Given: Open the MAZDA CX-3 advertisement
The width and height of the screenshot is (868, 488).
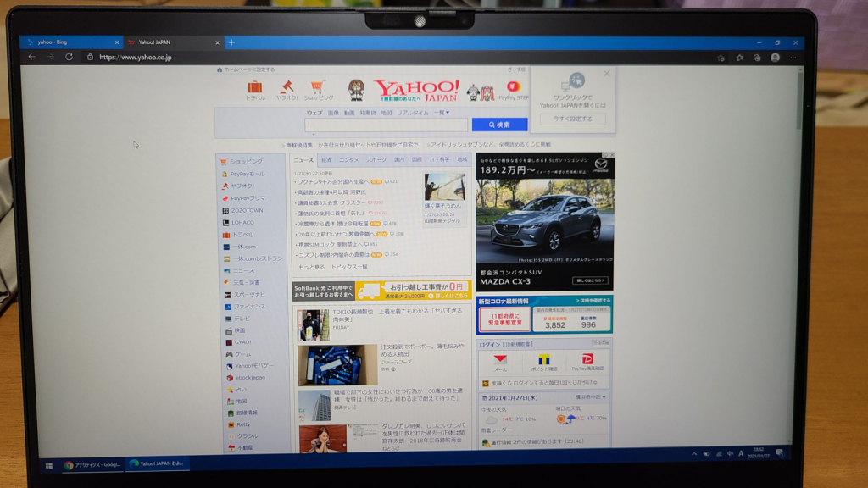Looking at the screenshot, I should click(545, 221).
